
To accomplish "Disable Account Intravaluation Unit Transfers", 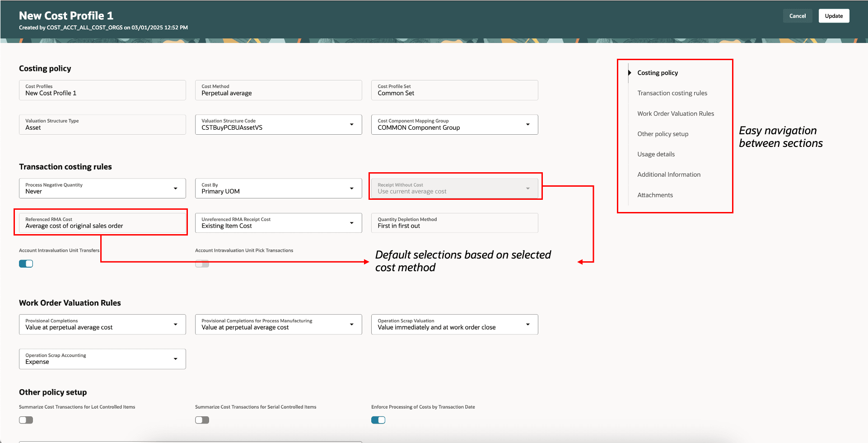I will (26, 263).
